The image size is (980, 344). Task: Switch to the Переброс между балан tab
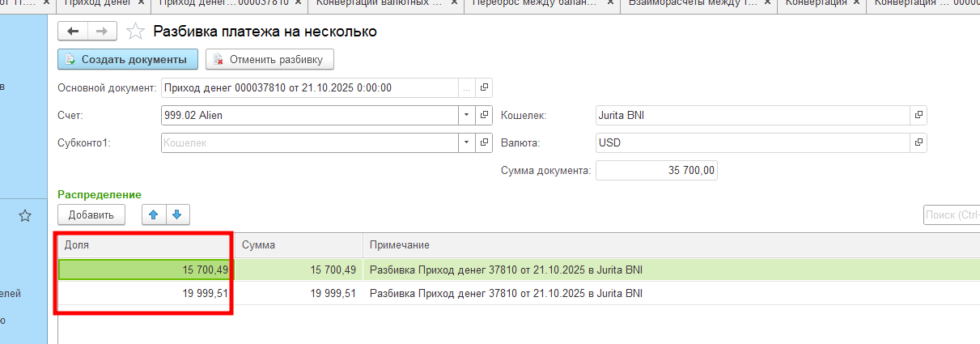click(x=541, y=3)
